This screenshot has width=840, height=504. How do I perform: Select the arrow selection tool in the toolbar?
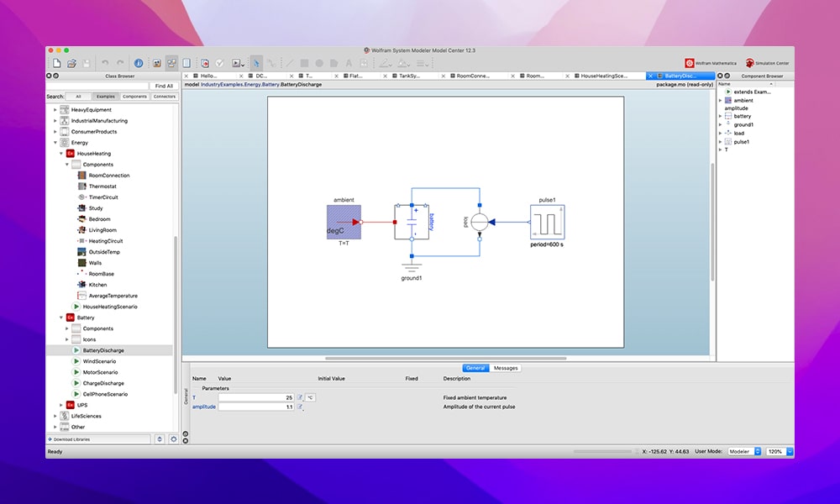[x=256, y=62]
